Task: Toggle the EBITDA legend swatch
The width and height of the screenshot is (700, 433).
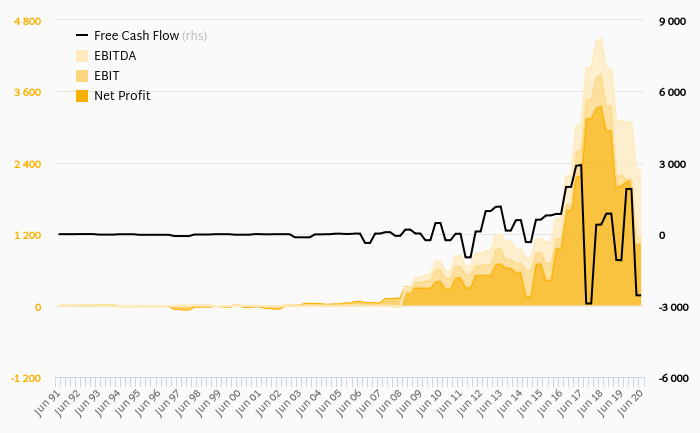Action: [82, 56]
